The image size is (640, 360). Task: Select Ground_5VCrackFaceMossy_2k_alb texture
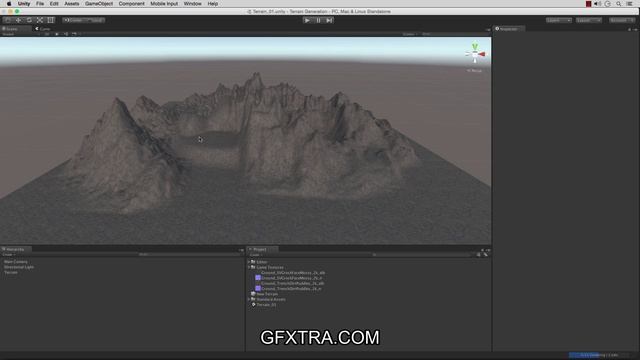click(x=293, y=273)
